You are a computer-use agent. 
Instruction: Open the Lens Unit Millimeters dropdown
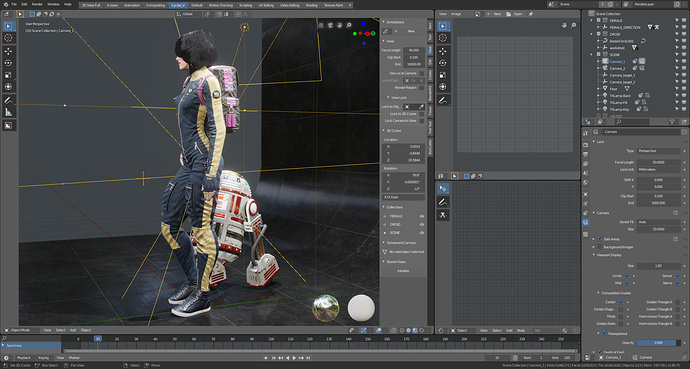click(x=658, y=169)
